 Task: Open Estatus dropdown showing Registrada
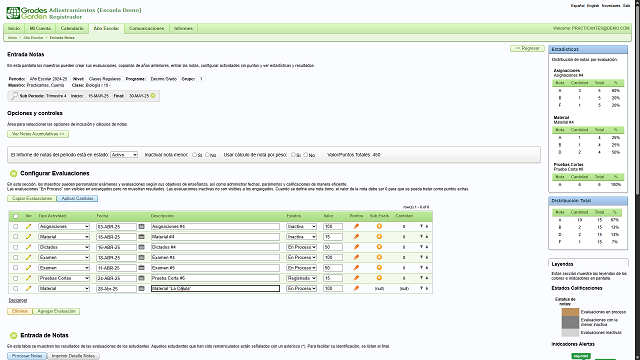(301, 278)
